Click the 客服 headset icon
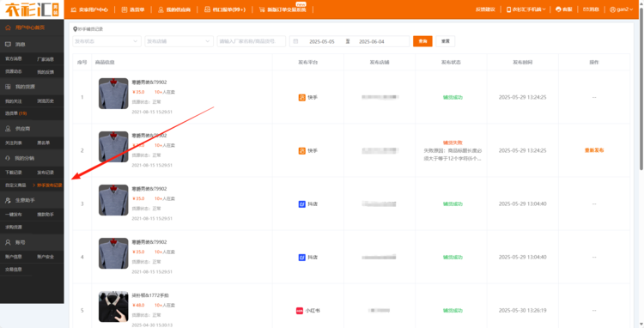The image size is (644, 328). 558,9
